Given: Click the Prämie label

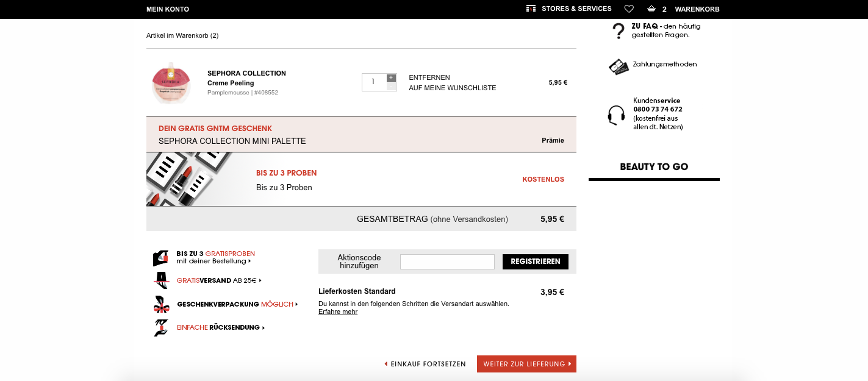Looking at the screenshot, I should pos(553,140).
